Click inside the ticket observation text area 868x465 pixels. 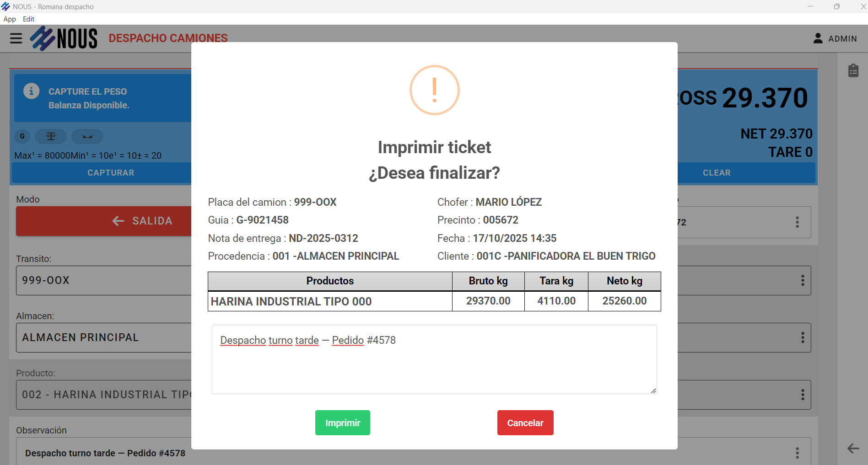(434, 366)
